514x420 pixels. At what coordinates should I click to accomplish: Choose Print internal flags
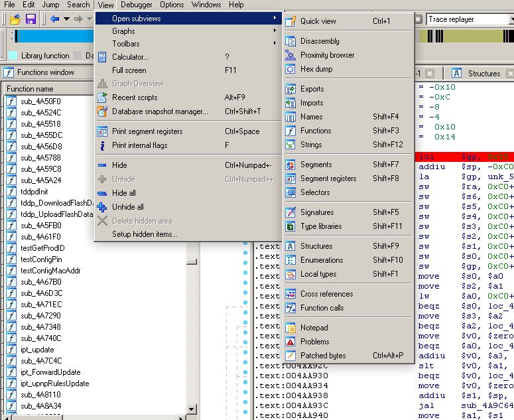[x=188, y=145]
